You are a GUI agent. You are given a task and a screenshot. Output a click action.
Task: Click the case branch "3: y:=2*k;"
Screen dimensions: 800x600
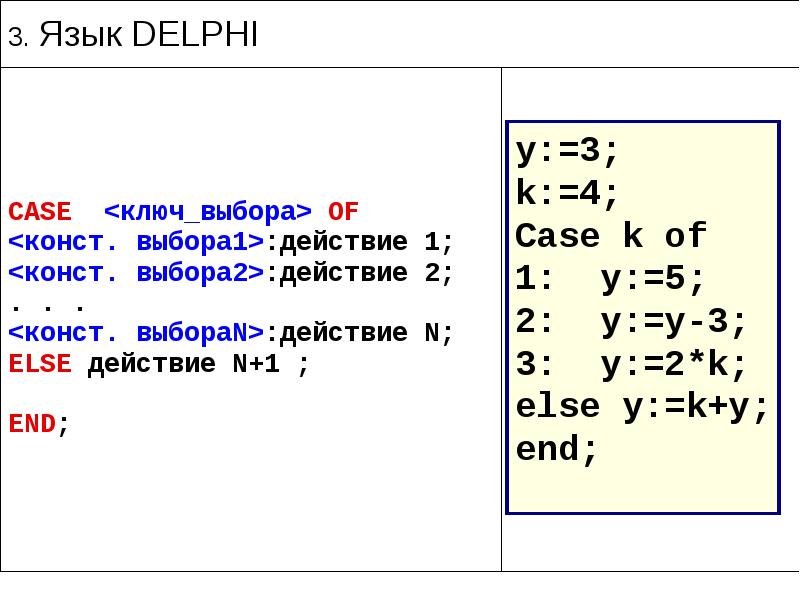point(632,364)
